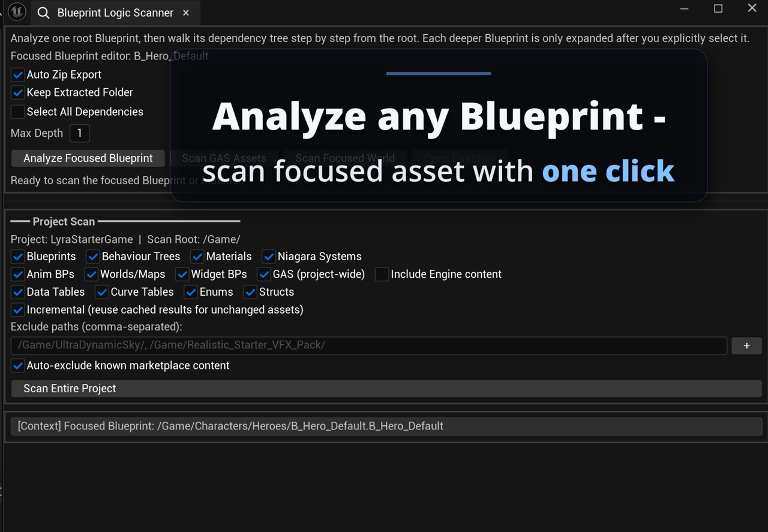This screenshot has height=532, width=768.
Task: Toggle the Incremental reuse cached results checkbox
Action: [18, 310]
